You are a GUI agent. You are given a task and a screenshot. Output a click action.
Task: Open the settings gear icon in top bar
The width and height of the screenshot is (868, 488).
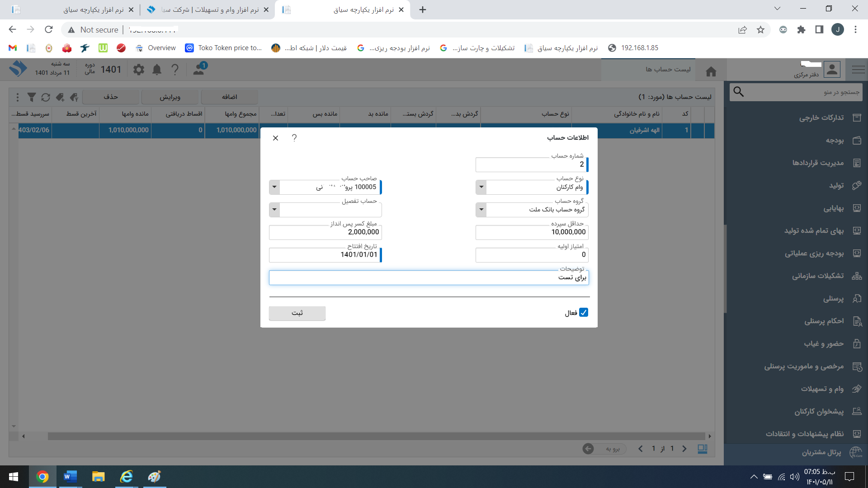[x=139, y=70]
